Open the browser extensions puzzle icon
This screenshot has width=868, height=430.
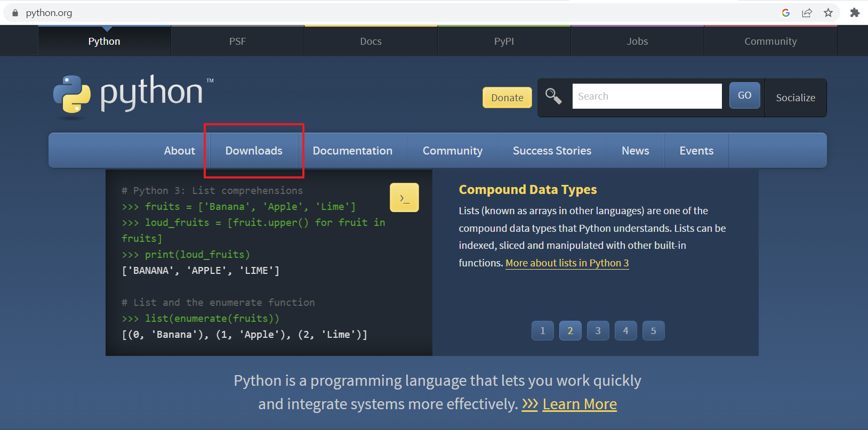click(855, 13)
